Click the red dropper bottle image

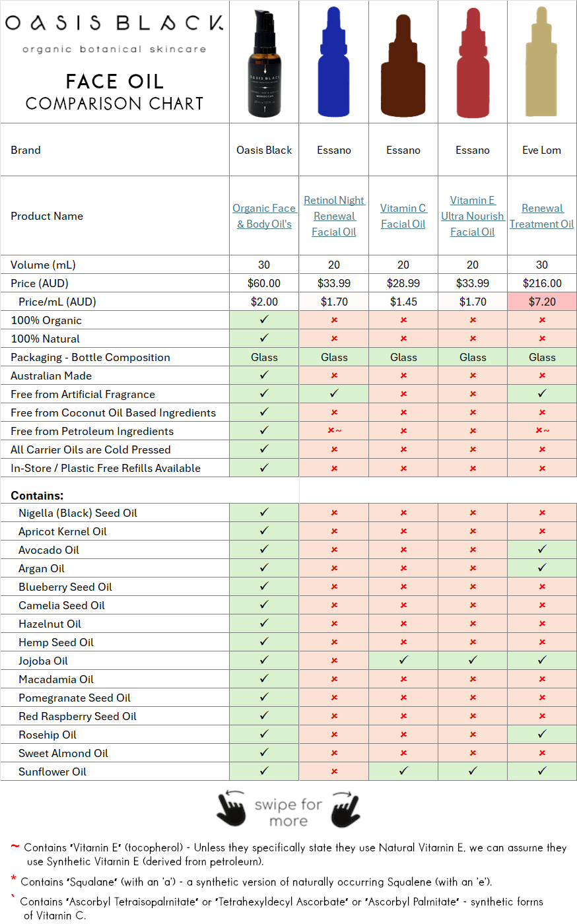473,63
